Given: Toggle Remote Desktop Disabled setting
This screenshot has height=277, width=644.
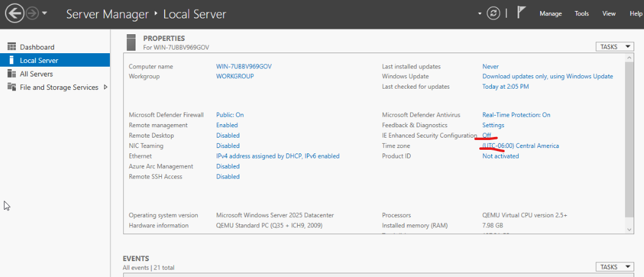Looking at the screenshot, I should pos(228,135).
